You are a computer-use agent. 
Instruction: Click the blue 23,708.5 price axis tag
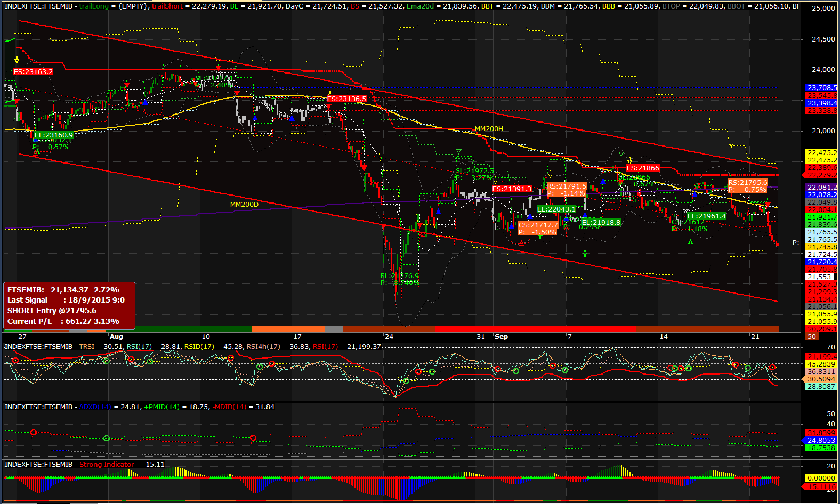(x=822, y=87)
